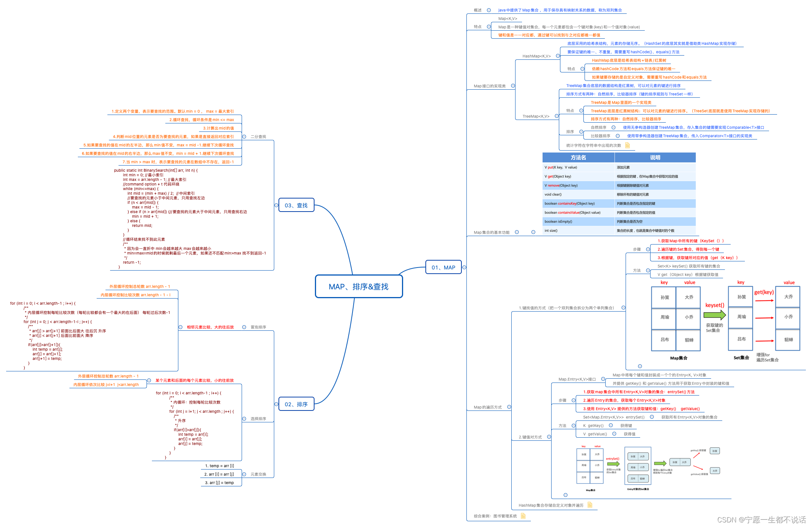Screen dimensions: 812x527
Task: Collapse HashMap<K,V> node toggle
Action: 558,56
